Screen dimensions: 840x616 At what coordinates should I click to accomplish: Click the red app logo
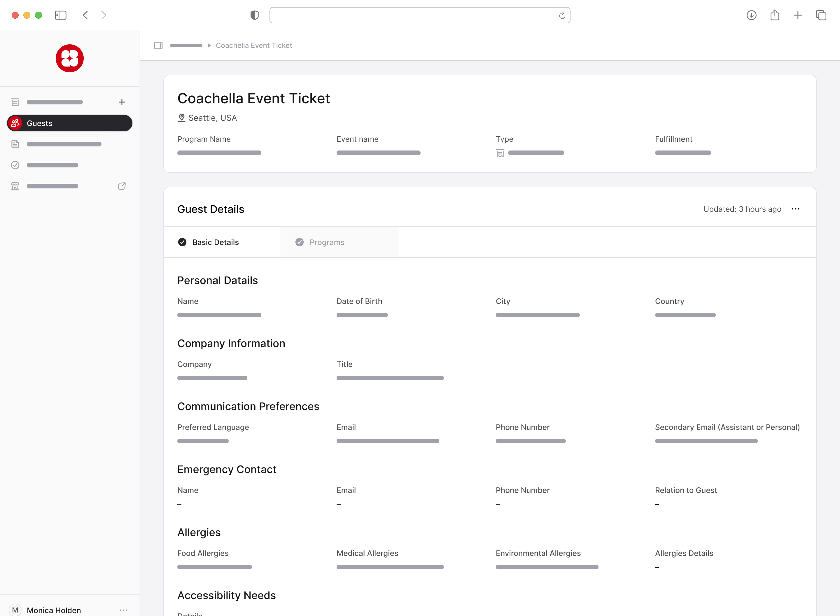(x=70, y=59)
